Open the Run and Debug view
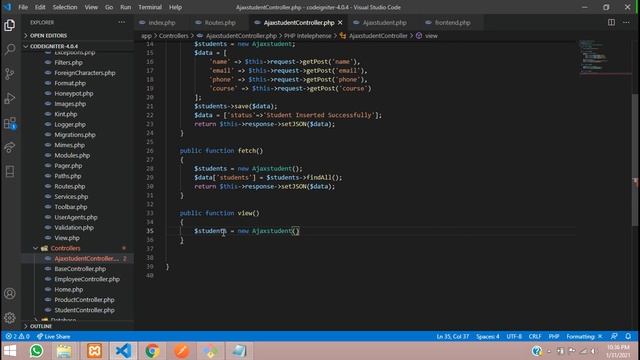Image resolution: width=640 pixels, height=360 pixels. click(x=10, y=98)
